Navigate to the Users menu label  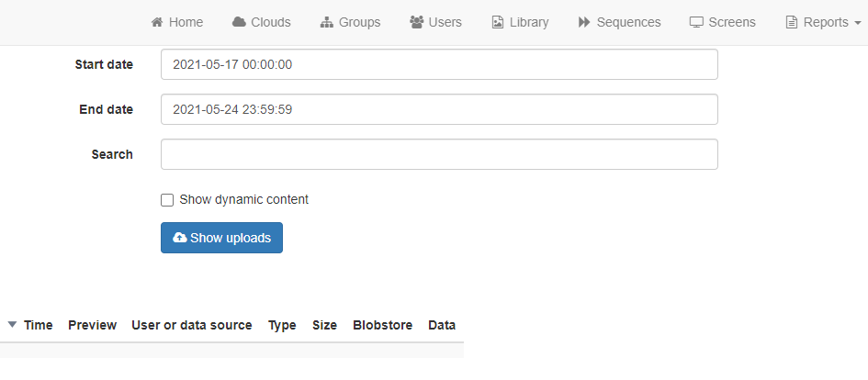point(445,22)
